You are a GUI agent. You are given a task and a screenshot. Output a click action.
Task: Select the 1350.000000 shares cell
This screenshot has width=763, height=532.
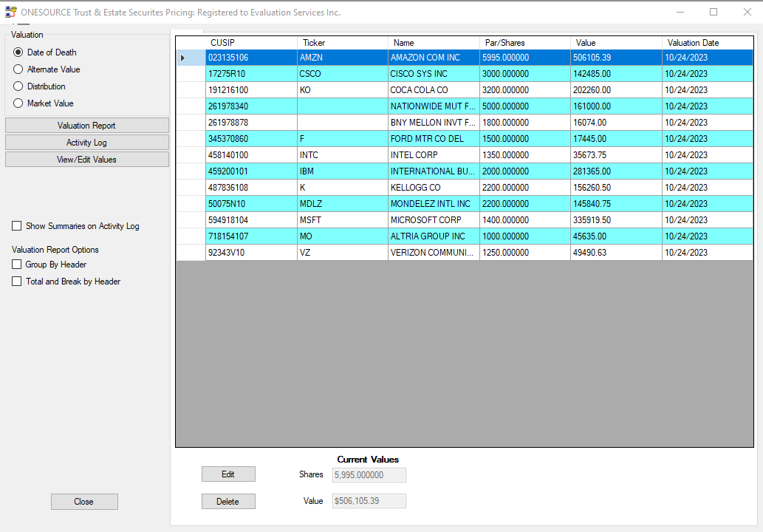525,154
